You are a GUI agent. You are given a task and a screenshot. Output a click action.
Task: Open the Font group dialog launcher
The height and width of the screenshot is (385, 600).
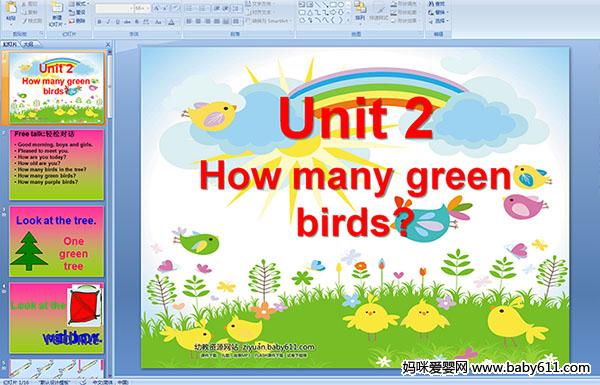tap(178, 33)
